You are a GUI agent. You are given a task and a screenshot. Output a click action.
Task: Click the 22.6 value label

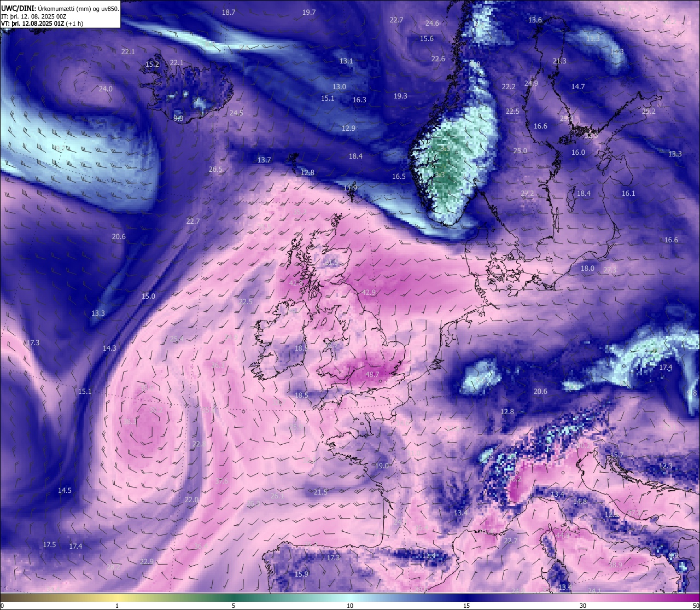(x=438, y=59)
